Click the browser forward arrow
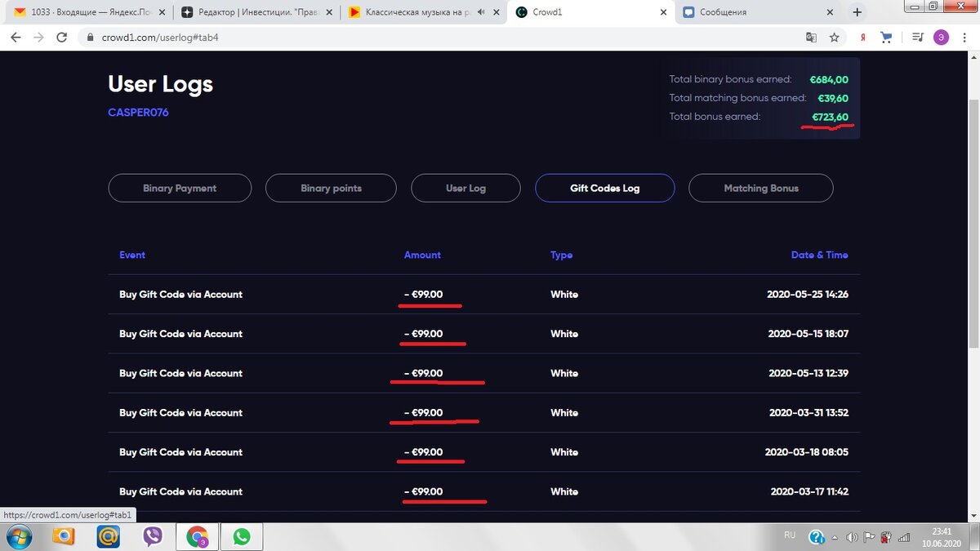The image size is (980, 551). (38, 38)
